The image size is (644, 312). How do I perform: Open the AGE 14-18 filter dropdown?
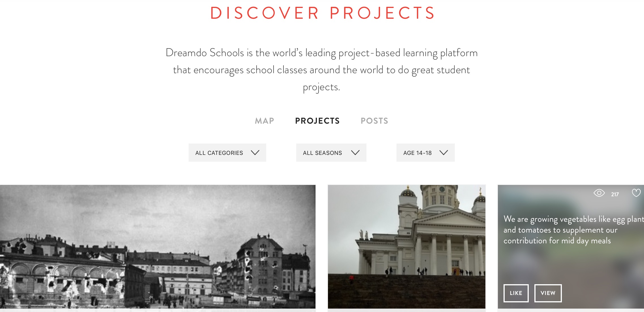pyautogui.click(x=426, y=153)
